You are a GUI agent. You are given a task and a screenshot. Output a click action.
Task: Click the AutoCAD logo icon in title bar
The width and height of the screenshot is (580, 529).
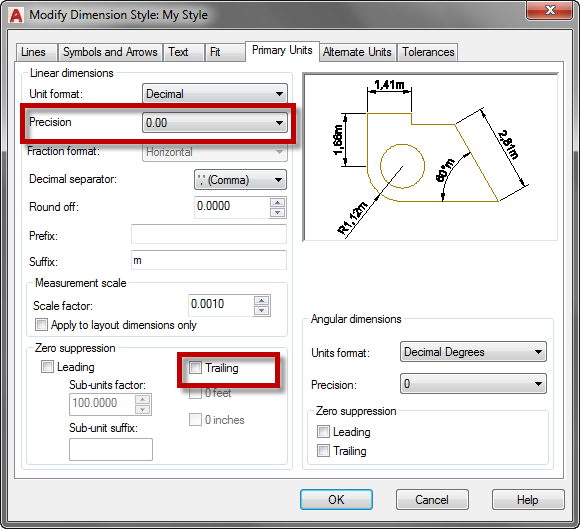click(x=16, y=15)
